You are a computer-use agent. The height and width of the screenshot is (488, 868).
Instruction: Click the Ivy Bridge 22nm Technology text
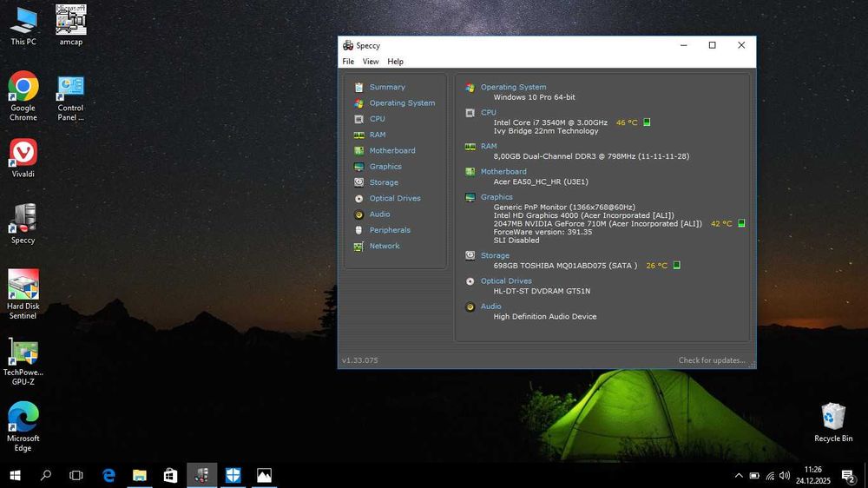(546, 131)
